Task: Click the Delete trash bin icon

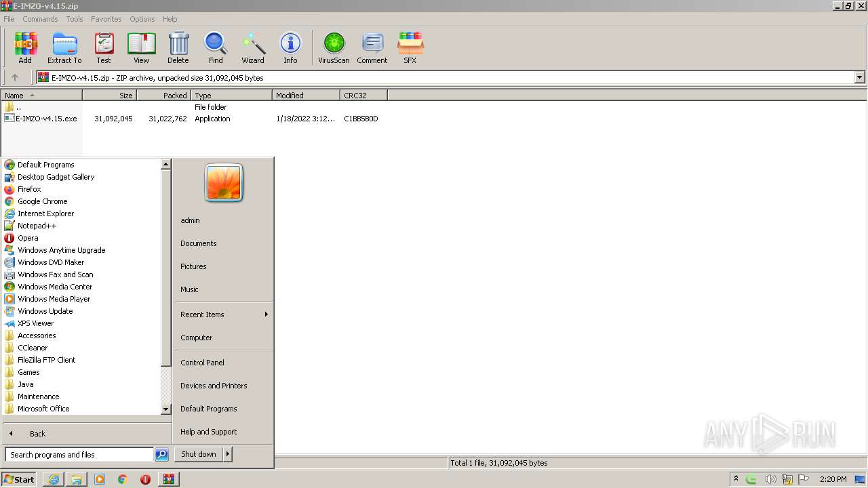Action: [x=178, y=47]
